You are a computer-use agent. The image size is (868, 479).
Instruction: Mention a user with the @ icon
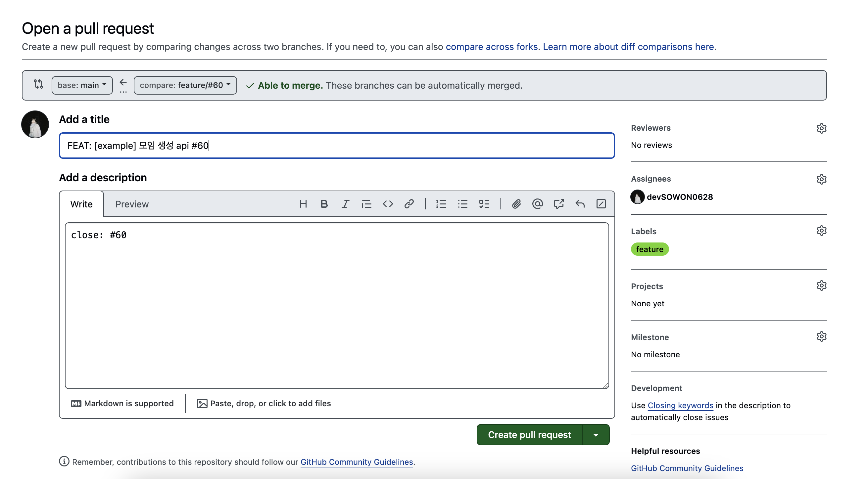tap(537, 204)
